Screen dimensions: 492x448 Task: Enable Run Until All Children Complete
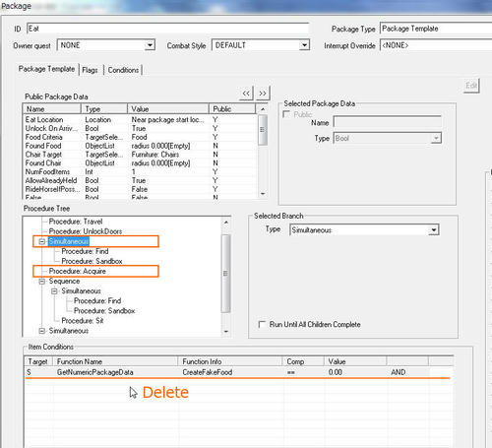(x=262, y=324)
